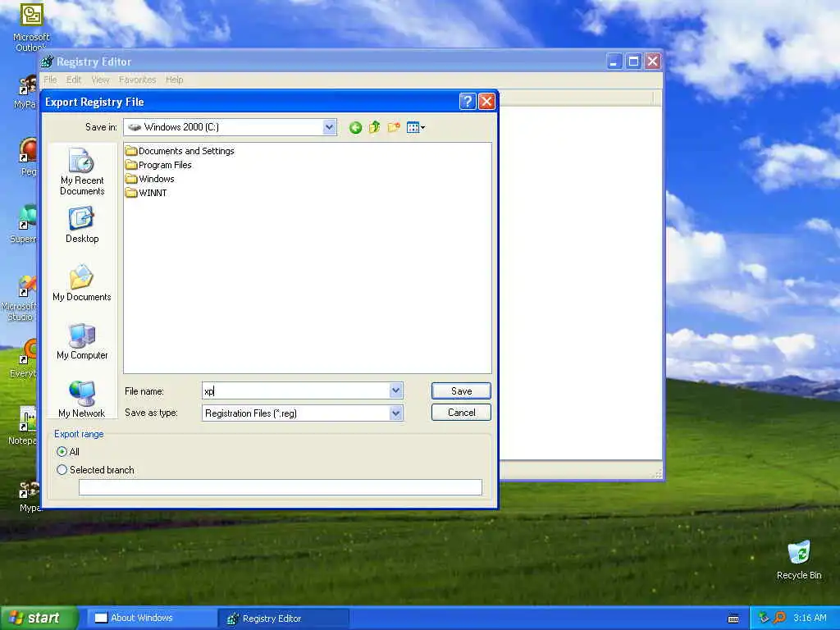Click the Cancel button
This screenshot has height=630, width=840.
(461, 413)
